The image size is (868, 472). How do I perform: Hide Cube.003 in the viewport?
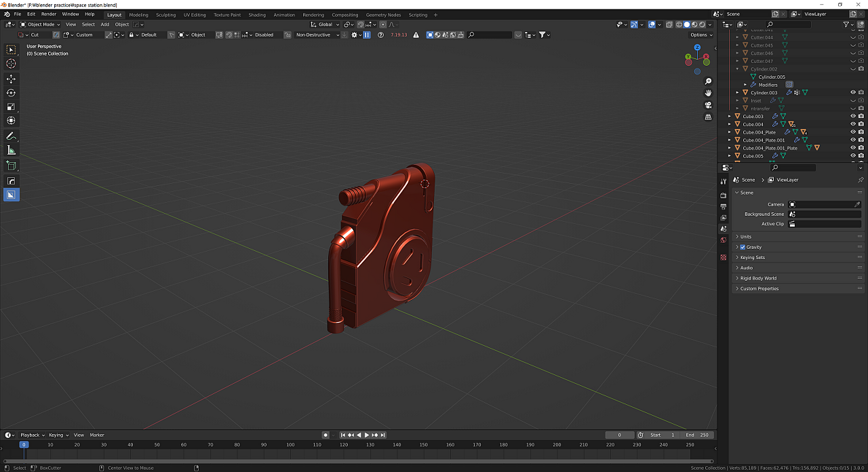853,116
